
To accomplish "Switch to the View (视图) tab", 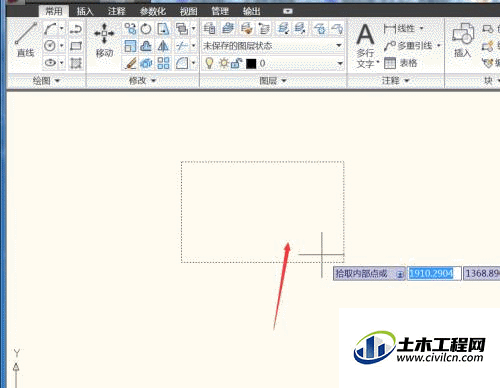I will pos(189,12).
